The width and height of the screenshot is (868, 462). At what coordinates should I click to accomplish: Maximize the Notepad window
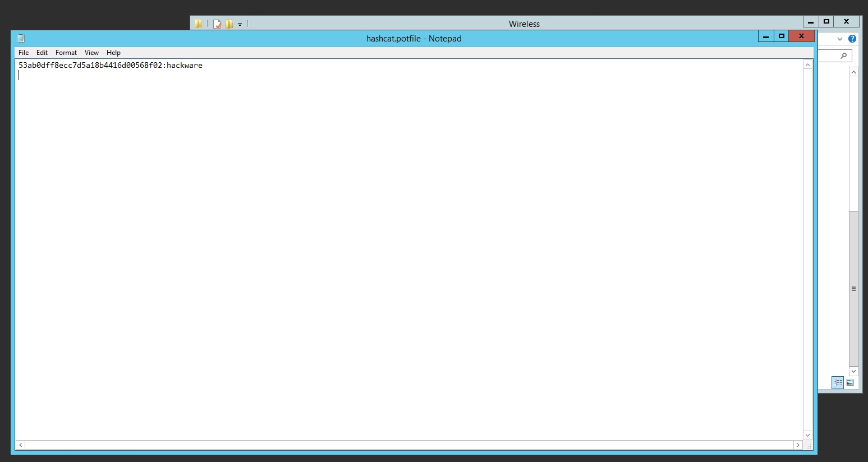[781, 36]
